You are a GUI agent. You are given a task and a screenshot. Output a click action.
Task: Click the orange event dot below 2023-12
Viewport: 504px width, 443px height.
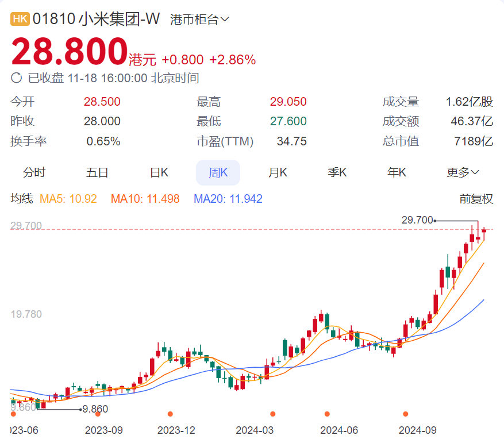pos(170,414)
